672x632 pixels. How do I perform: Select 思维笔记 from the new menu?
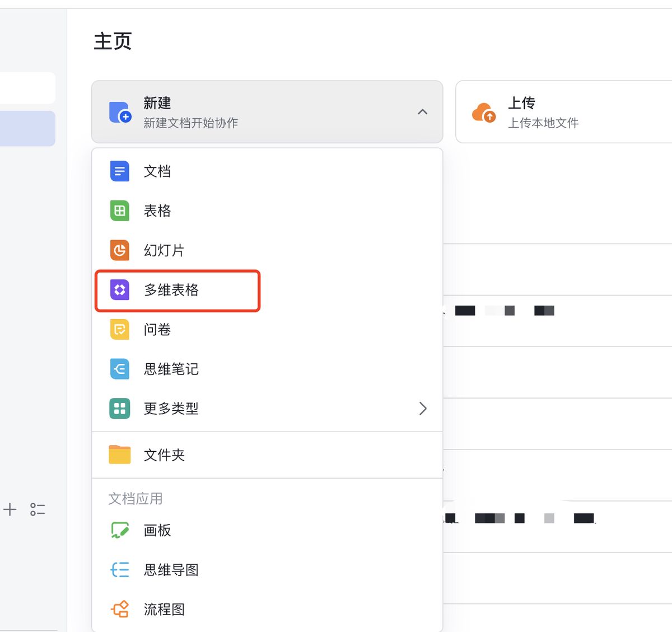[x=171, y=369]
